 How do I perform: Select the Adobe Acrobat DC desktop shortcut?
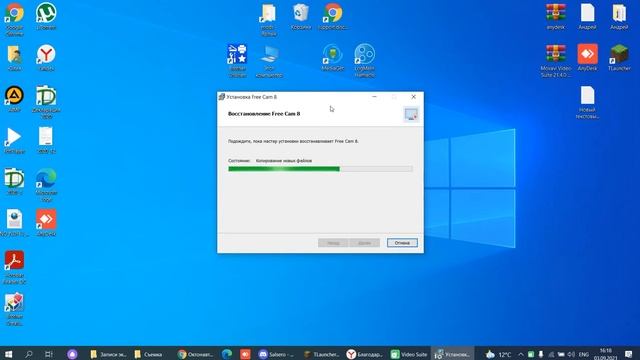coord(14,267)
